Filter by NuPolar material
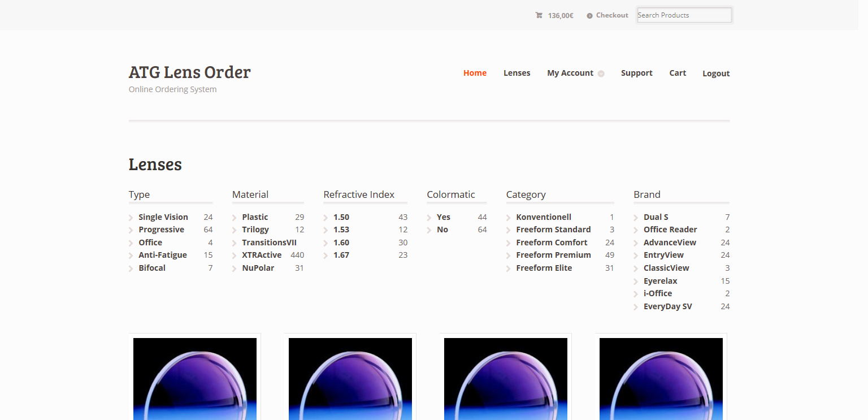 pos(258,268)
